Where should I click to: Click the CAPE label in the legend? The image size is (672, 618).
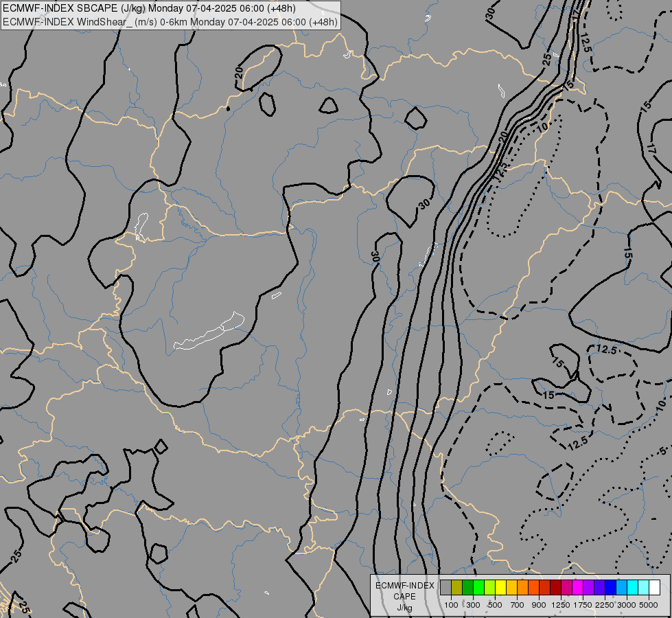(404, 597)
